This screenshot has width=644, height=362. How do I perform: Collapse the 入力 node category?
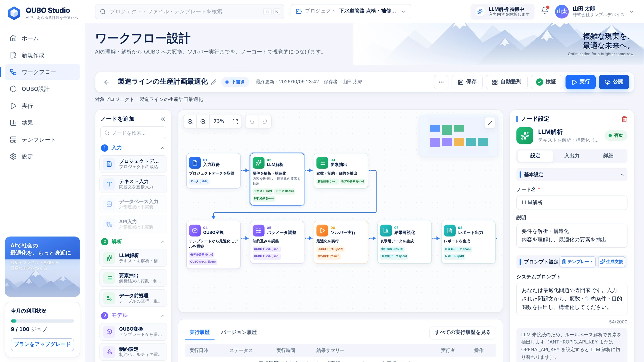[163, 148]
